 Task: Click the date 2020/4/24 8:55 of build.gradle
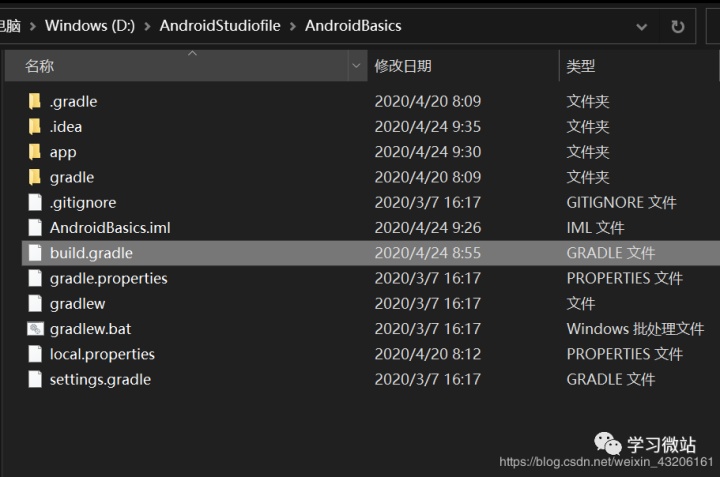(x=428, y=253)
